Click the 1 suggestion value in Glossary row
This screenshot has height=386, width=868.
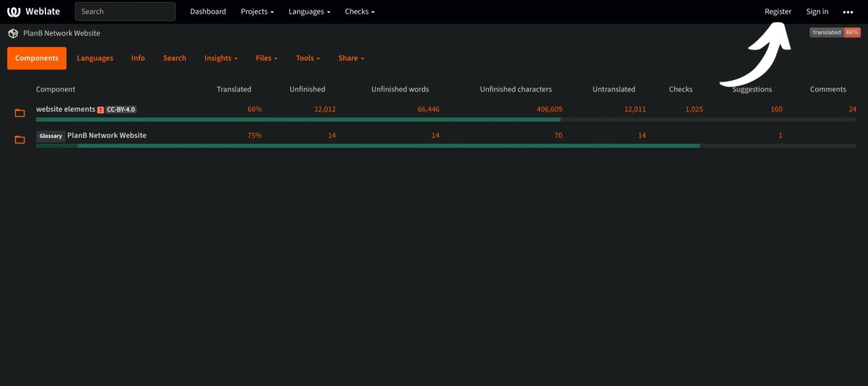pyautogui.click(x=781, y=136)
